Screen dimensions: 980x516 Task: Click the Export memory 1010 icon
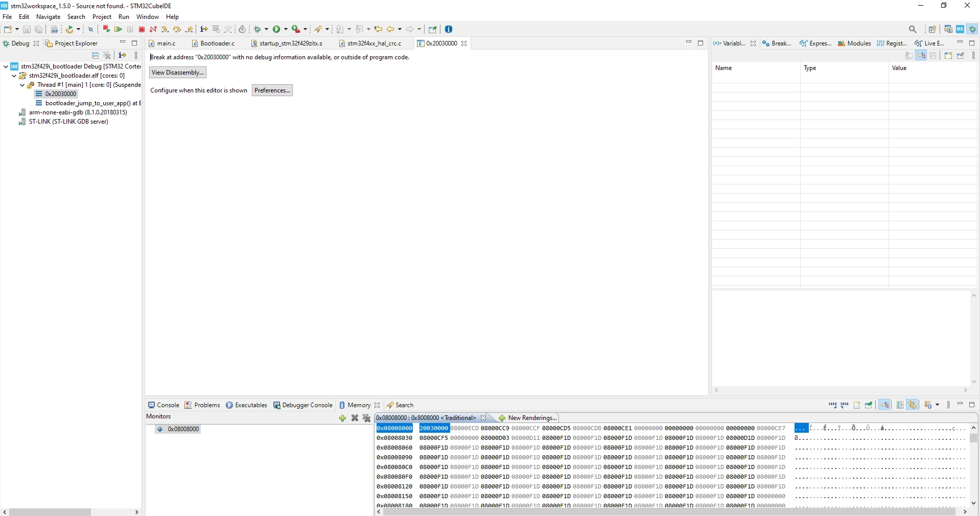tap(845, 405)
